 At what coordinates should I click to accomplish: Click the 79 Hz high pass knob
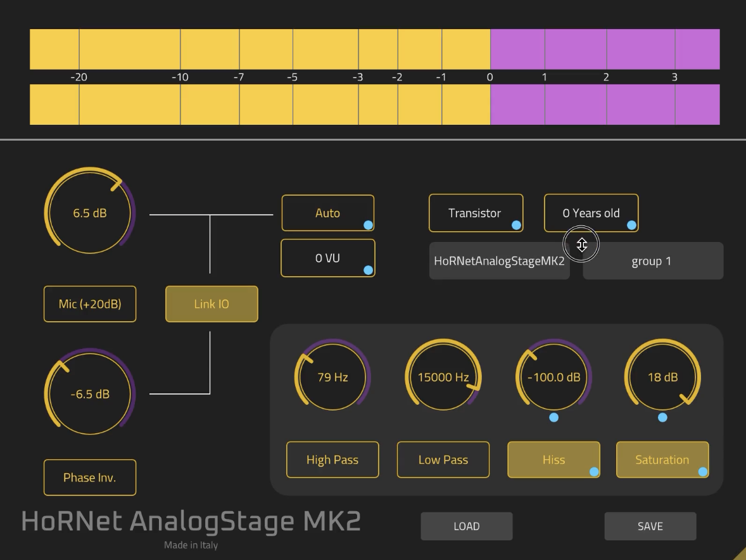tap(332, 374)
